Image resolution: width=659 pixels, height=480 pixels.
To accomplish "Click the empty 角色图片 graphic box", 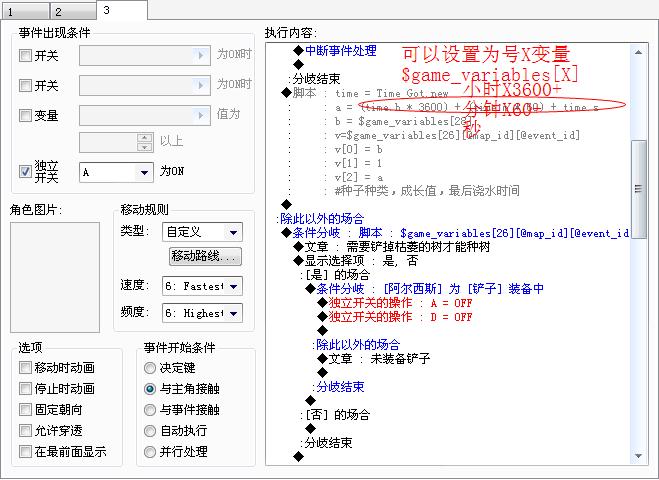I will (55, 277).
